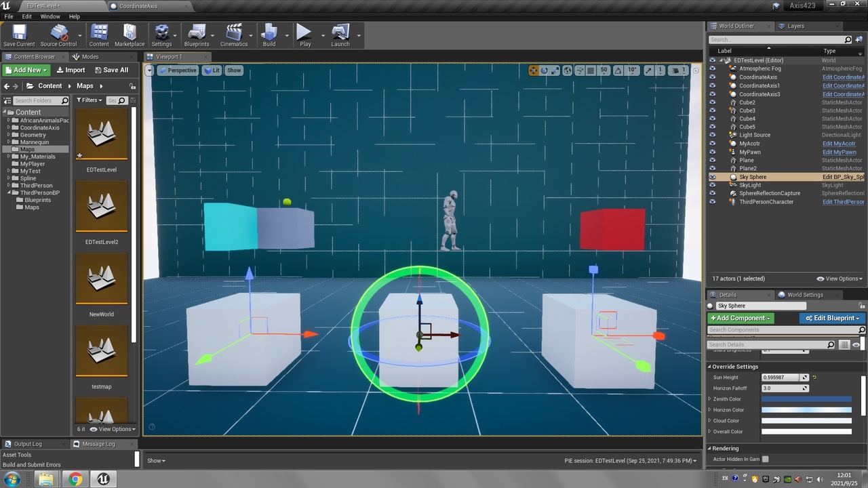Click Save All in Content Browser

[111, 70]
